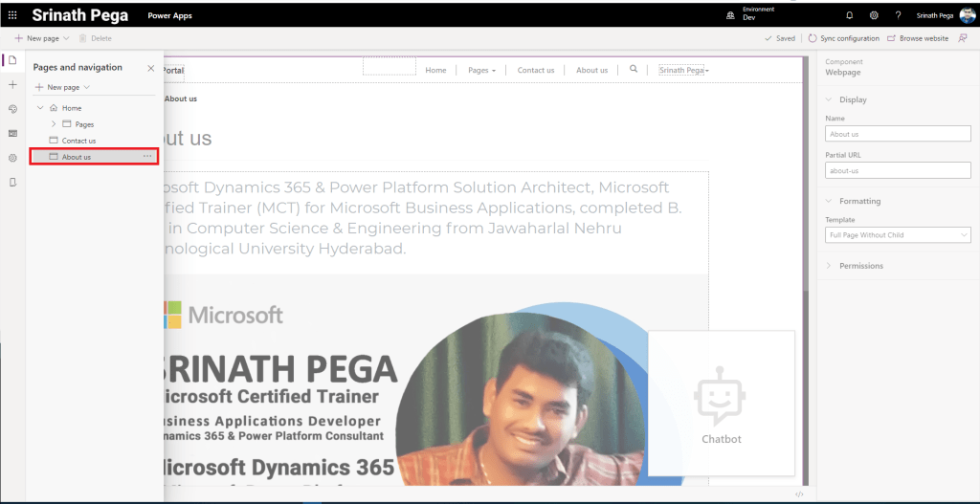Open the Template dropdown
Screen dimensions: 980x504
[898, 234]
